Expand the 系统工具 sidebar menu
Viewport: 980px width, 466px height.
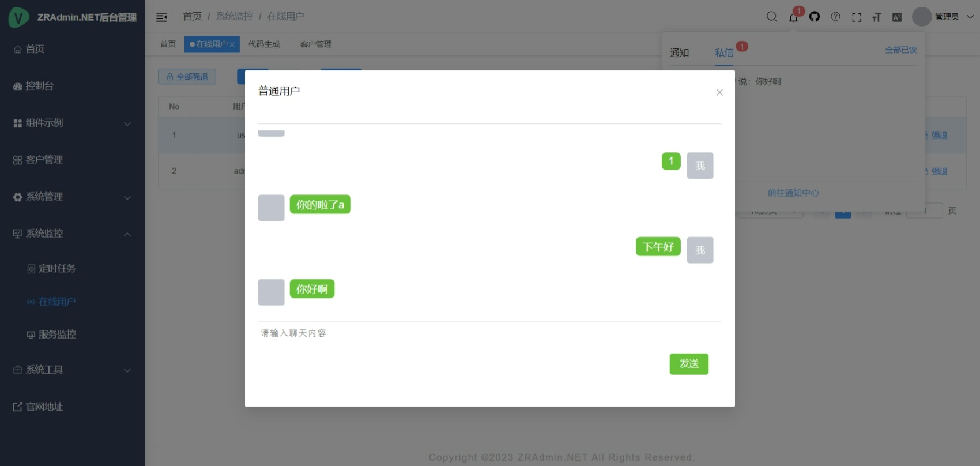click(x=72, y=370)
